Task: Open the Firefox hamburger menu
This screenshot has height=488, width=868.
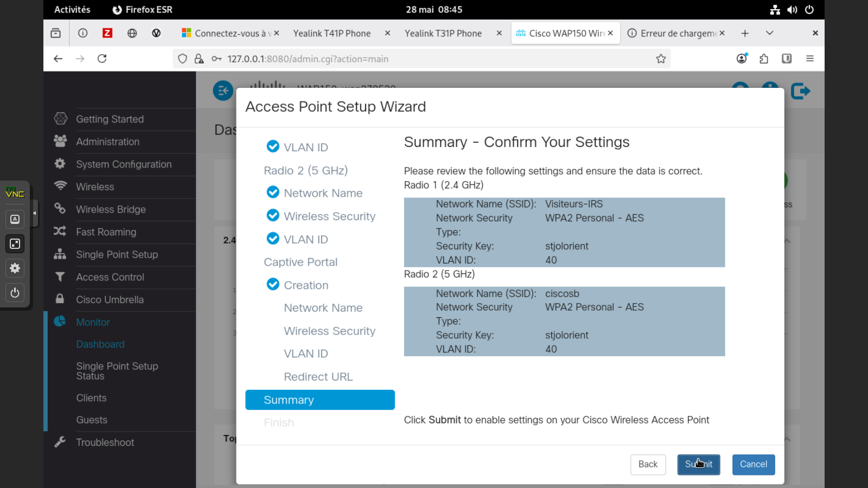Action: point(810,59)
